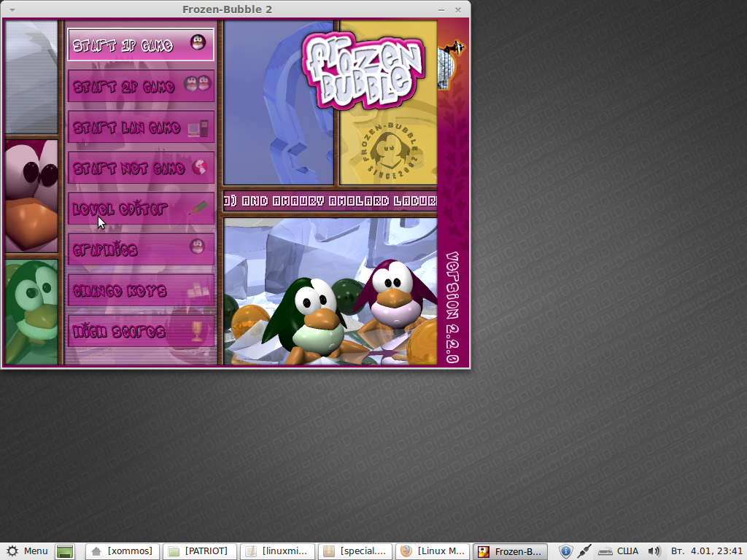Screen dimensions: 747x560
Task: Select Start LAN Game
Action: click(141, 127)
